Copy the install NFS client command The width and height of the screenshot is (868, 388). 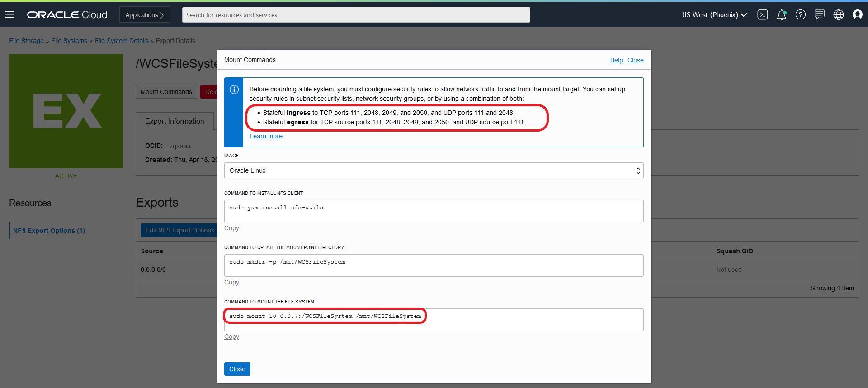click(231, 228)
